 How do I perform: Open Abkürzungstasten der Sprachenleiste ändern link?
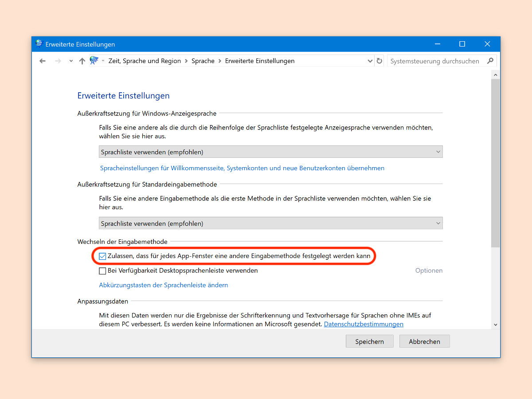click(164, 285)
